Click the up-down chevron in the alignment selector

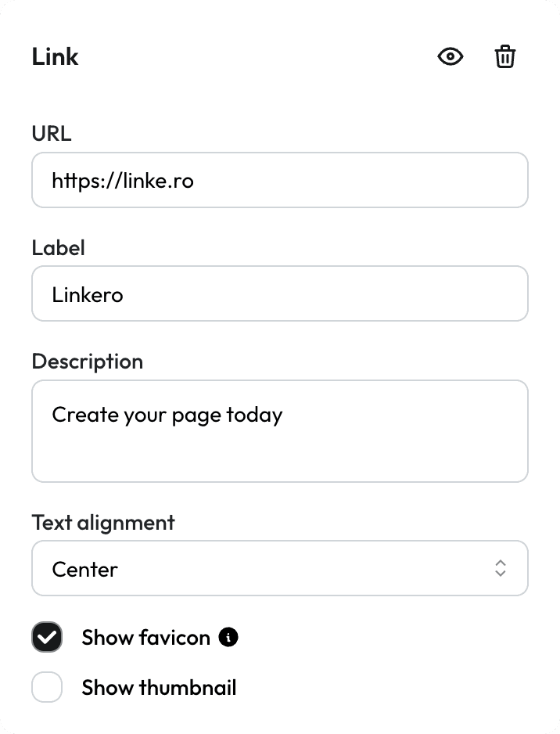(501, 569)
